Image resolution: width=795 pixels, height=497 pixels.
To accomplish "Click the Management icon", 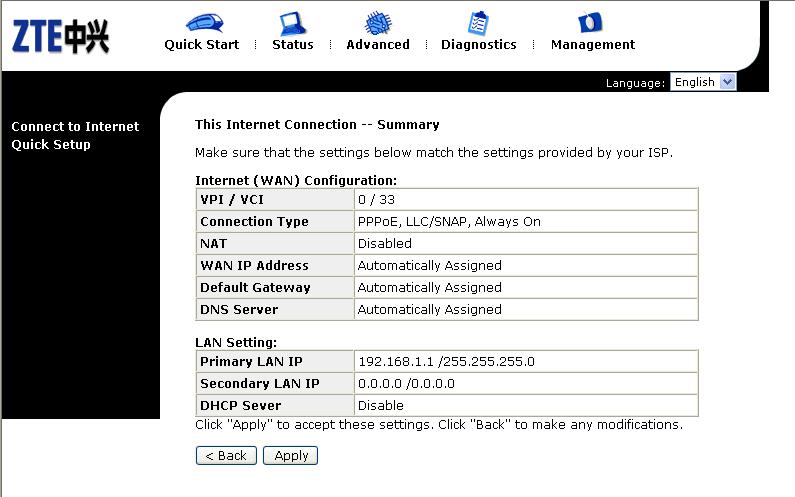I will point(590,22).
